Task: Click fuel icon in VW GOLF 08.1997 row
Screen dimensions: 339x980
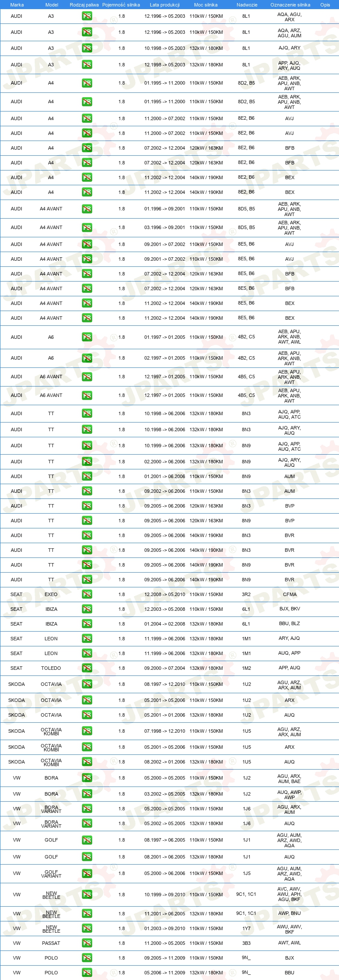Action: click(x=87, y=840)
